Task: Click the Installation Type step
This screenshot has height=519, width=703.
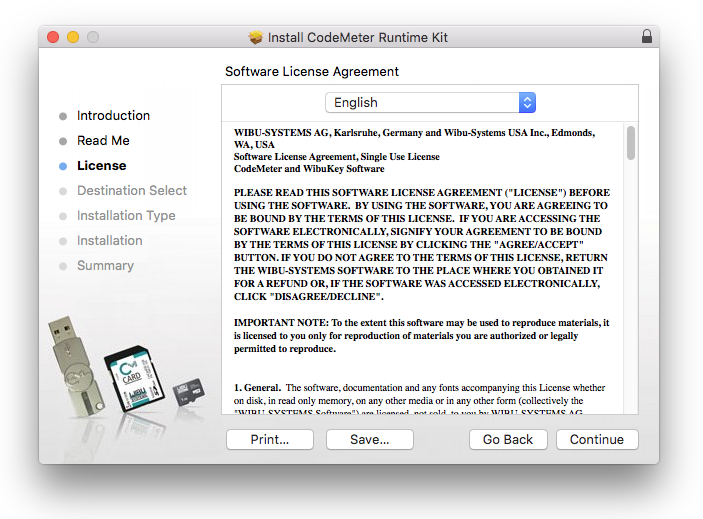Action: pos(125,216)
